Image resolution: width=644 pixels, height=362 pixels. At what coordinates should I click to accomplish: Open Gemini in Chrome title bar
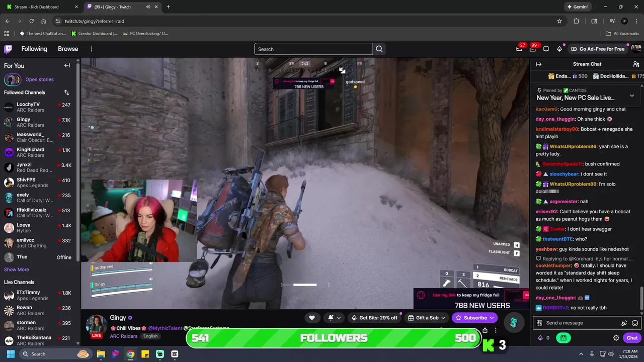click(577, 7)
